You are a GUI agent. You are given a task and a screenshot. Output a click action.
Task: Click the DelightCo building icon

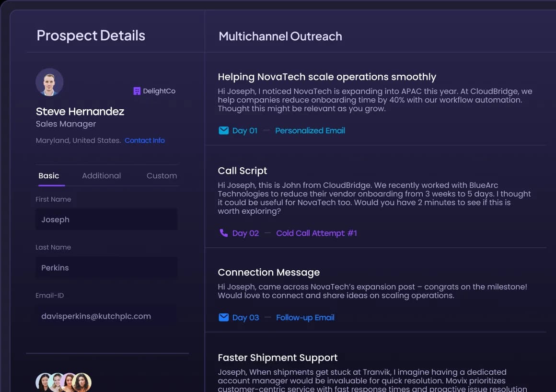click(x=137, y=91)
